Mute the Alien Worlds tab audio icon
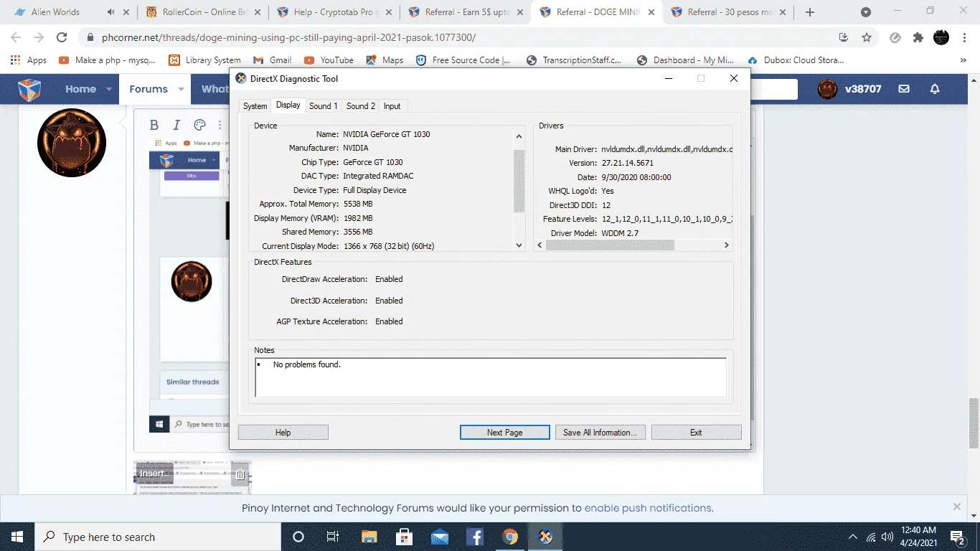Viewport: 980px width, 551px height. pos(110,12)
